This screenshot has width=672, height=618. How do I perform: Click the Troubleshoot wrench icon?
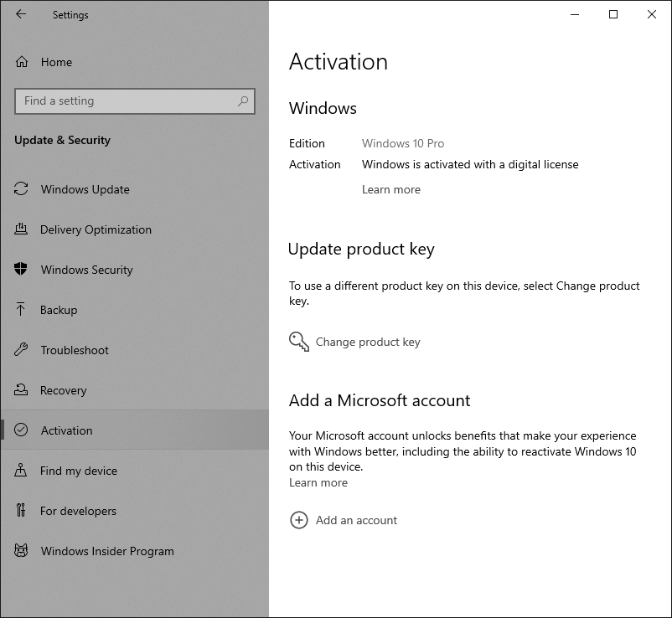pos(21,349)
